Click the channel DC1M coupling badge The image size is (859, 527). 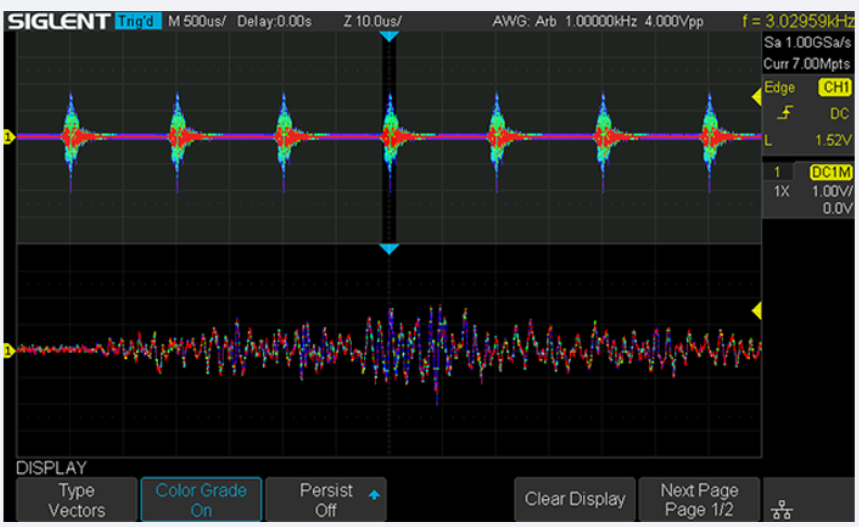pos(831,173)
